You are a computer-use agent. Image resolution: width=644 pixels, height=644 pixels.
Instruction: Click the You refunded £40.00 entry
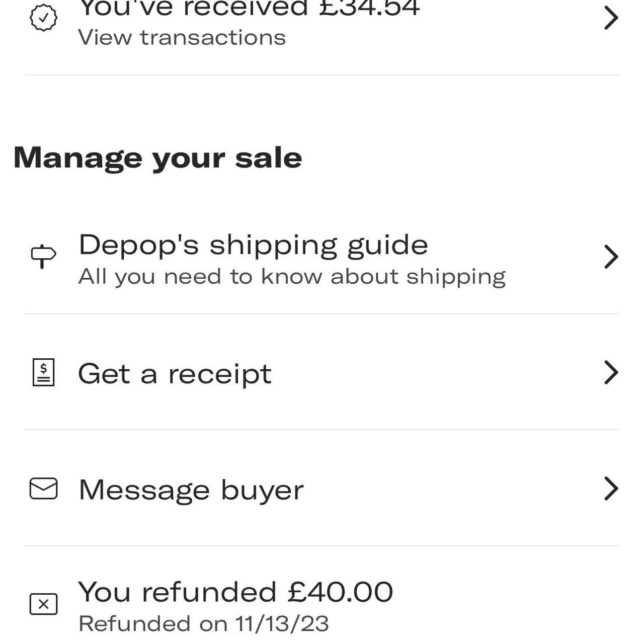[x=235, y=591]
